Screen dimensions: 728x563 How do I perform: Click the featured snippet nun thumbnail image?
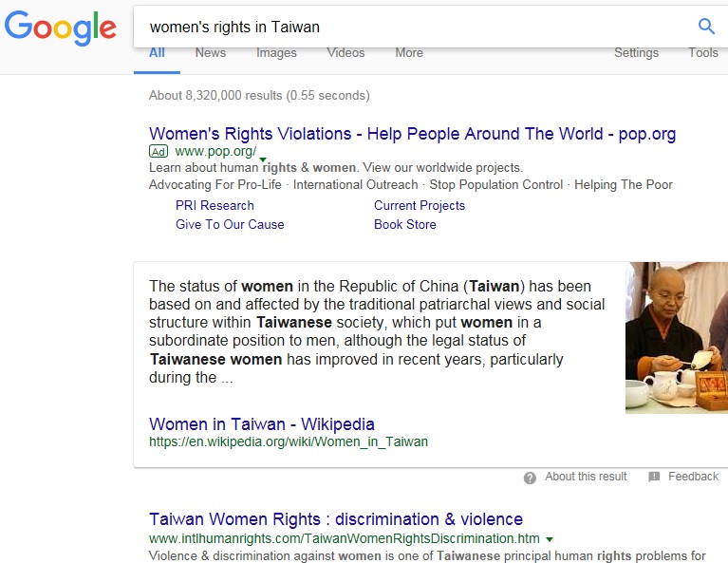pos(677,338)
